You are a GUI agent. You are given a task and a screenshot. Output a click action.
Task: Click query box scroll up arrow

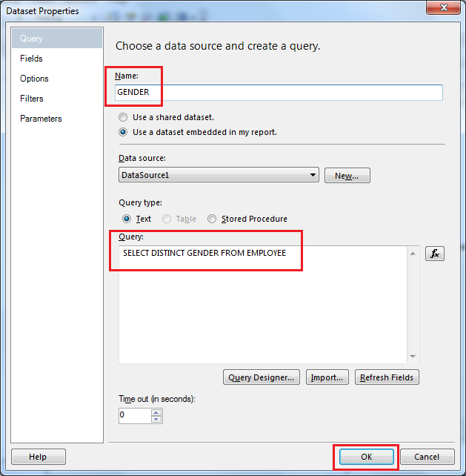coord(413,254)
